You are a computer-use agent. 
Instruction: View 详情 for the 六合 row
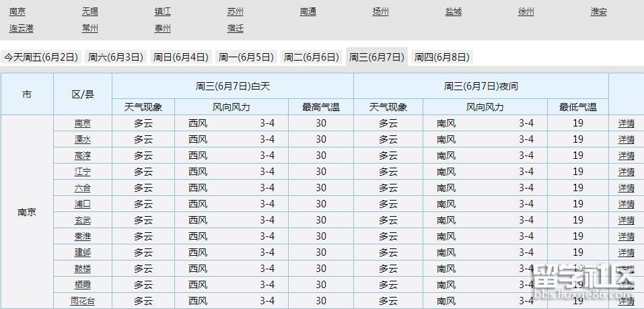627,188
